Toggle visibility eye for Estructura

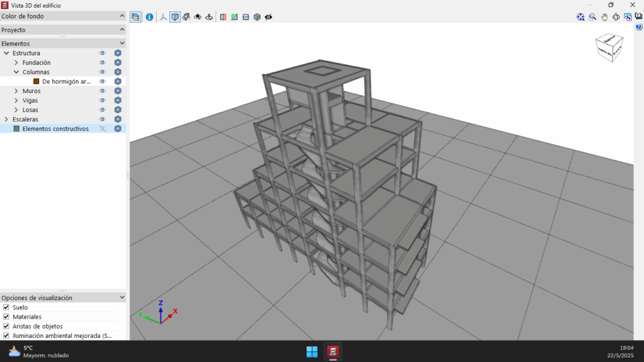(103, 53)
